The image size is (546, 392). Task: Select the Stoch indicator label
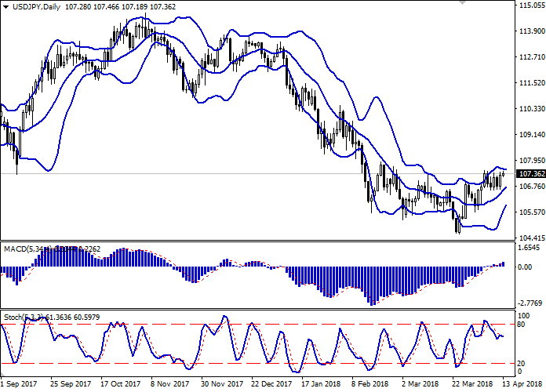pyautogui.click(x=52, y=318)
